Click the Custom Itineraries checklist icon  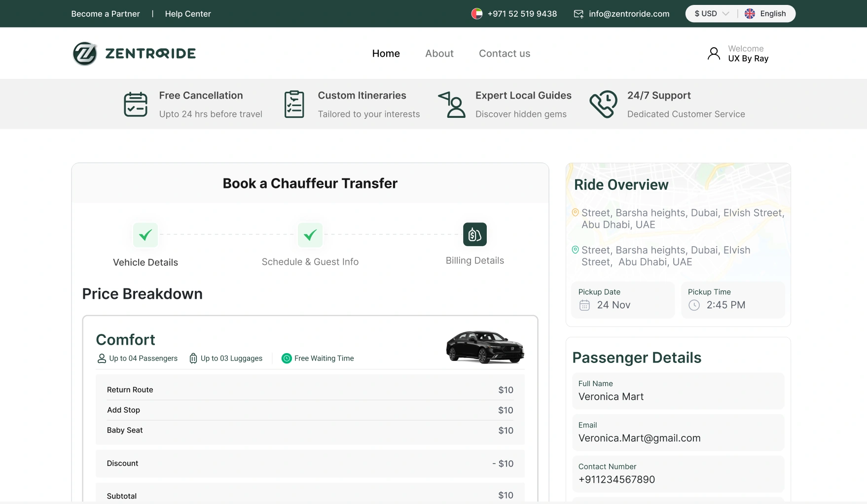point(294,104)
